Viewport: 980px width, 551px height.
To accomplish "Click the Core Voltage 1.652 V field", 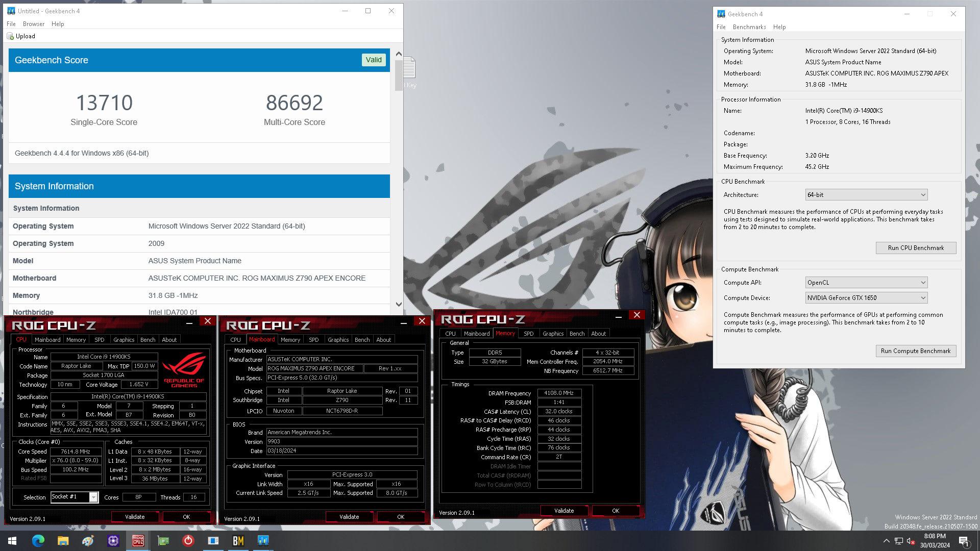I will [x=139, y=385].
